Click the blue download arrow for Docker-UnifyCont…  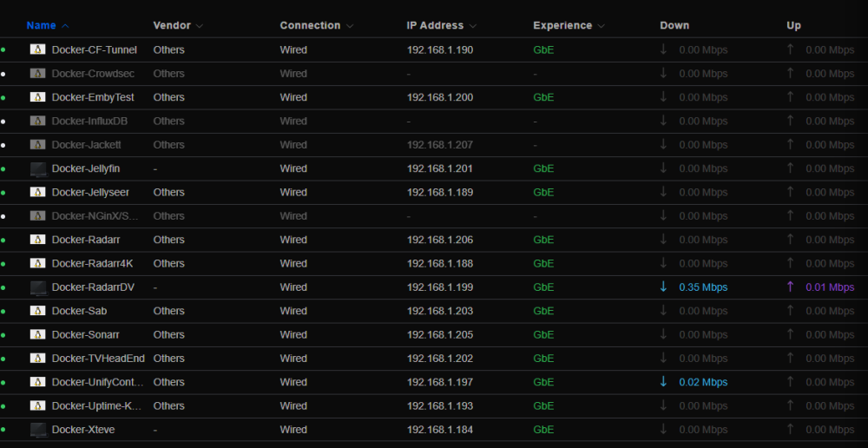click(x=664, y=382)
